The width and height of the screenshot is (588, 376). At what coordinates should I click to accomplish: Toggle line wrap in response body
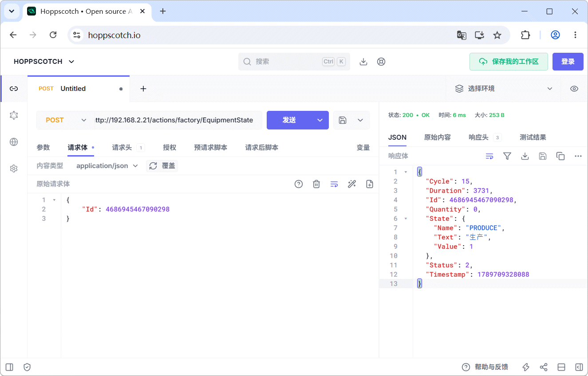tap(489, 156)
